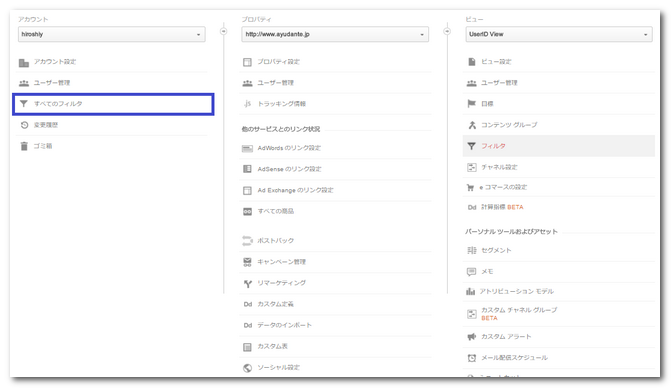This screenshot has width=671, height=388.
Task: Open データのインポート link
Action: (285, 325)
